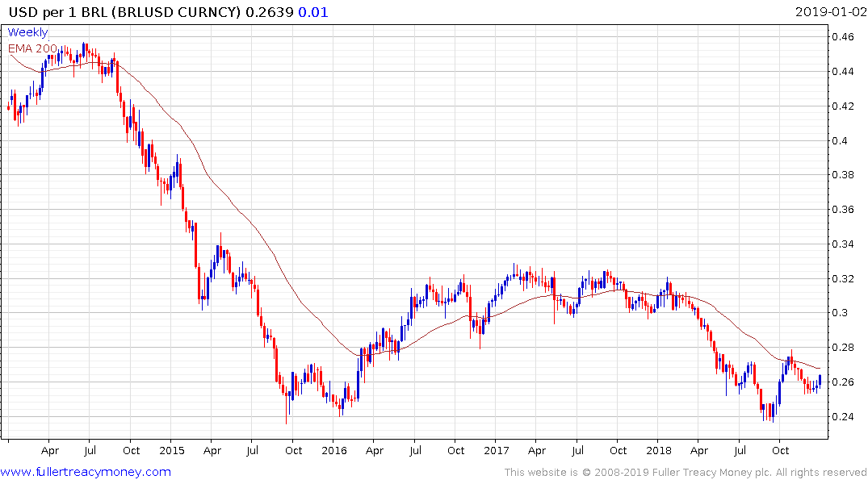Click the chart title 'USD per 1 BRL (BRLUSD CURNCY)'
This screenshot has height=484, width=868.
pyautogui.click(x=124, y=12)
